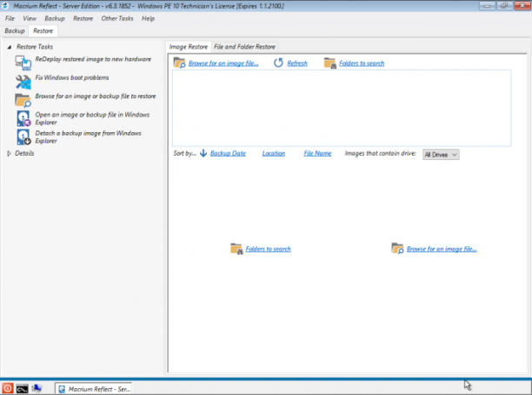Sort images by Location link
Image resolution: width=532 pixels, height=395 pixels.
coord(274,153)
